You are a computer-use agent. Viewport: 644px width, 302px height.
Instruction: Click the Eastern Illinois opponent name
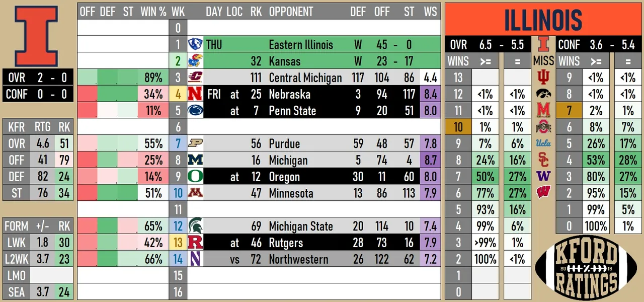point(301,45)
